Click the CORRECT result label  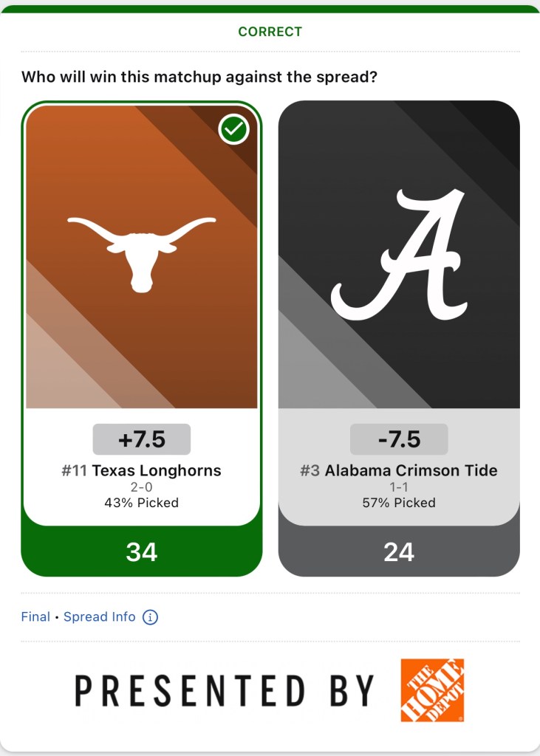(x=270, y=32)
